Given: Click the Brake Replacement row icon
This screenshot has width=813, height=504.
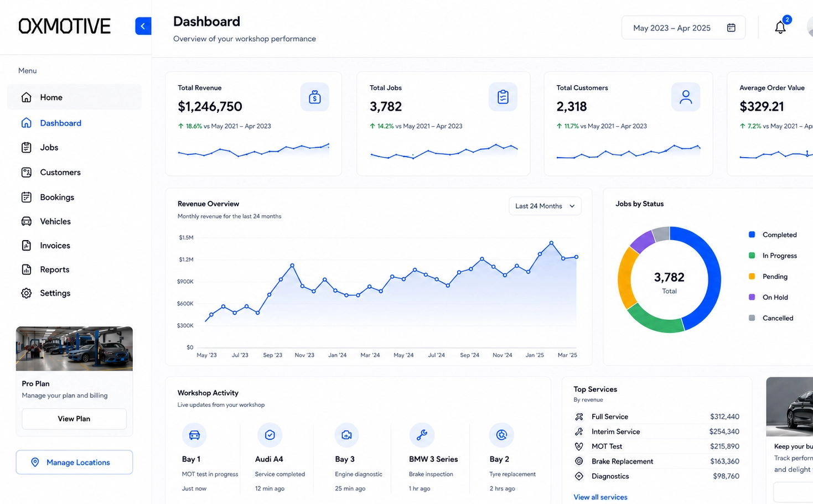Looking at the screenshot, I should [579, 461].
